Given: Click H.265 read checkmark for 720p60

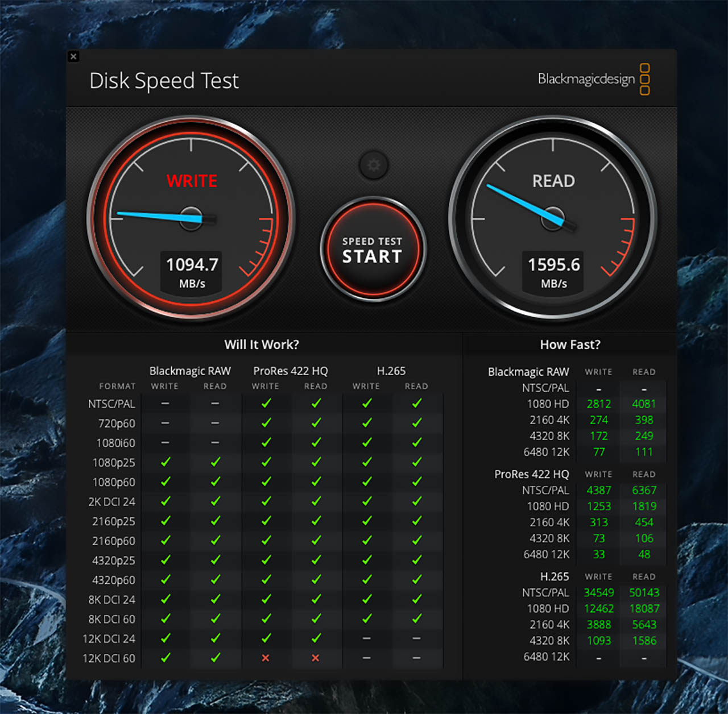Looking at the screenshot, I should tap(417, 423).
